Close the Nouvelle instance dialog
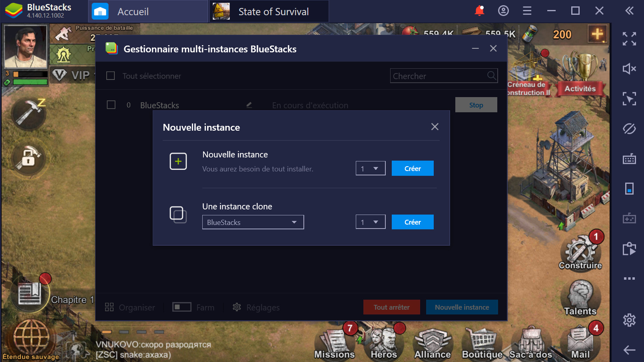The width and height of the screenshot is (644, 362). coord(435,127)
